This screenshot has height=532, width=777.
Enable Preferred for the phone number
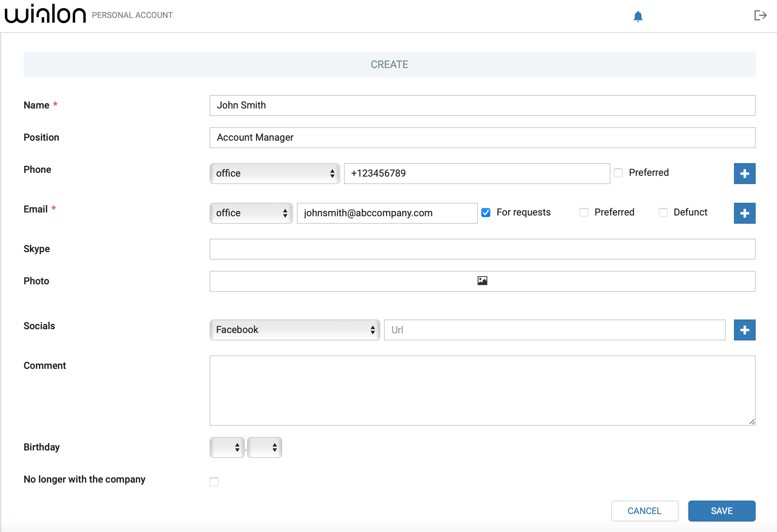pos(618,173)
